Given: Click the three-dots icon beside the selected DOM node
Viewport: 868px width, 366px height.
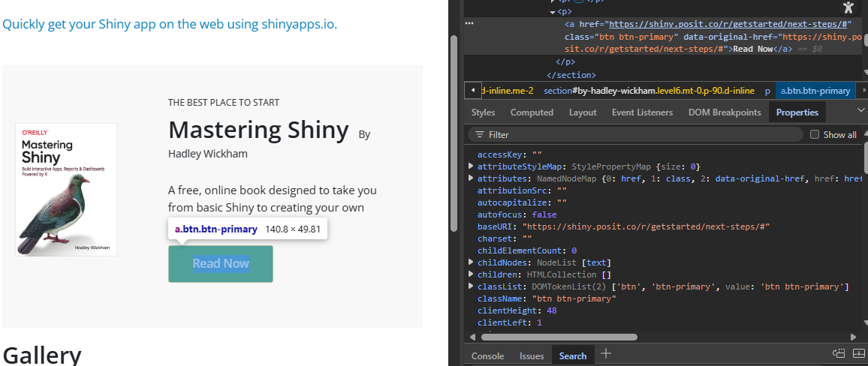Looking at the screenshot, I should pos(469,24).
